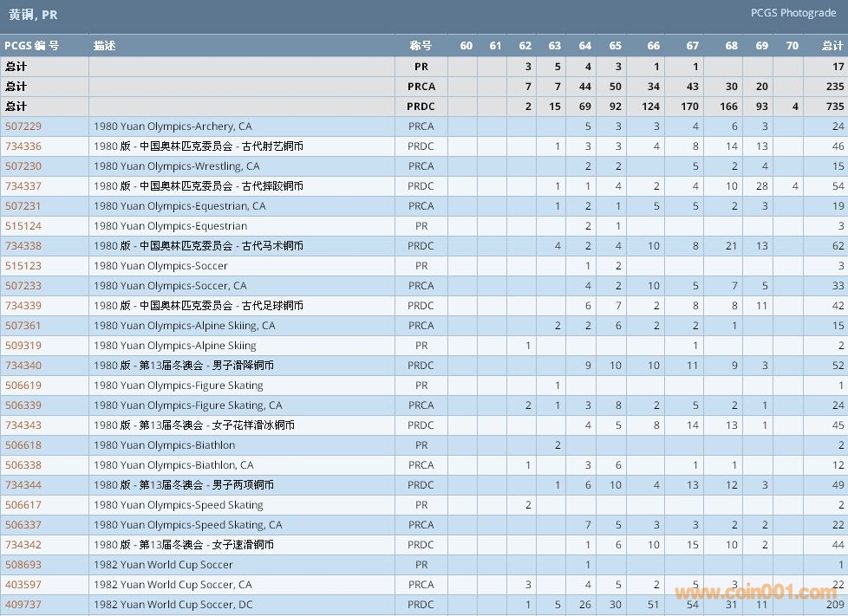Open PCGS number 515124 link
848x616 pixels.
pyautogui.click(x=23, y=226)
